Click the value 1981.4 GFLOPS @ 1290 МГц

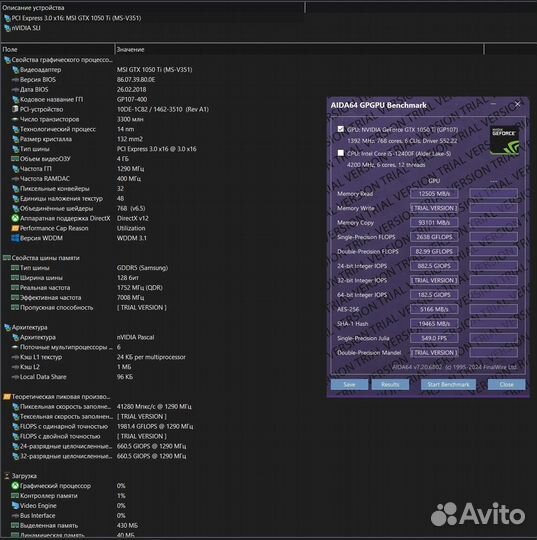[x=155, y=427]
